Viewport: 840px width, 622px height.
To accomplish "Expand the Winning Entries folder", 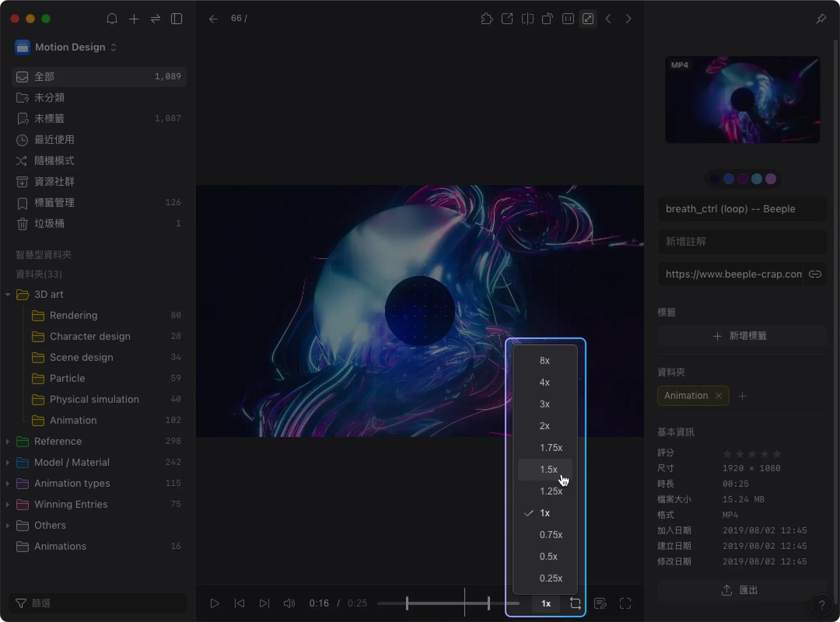I will 8,504.
